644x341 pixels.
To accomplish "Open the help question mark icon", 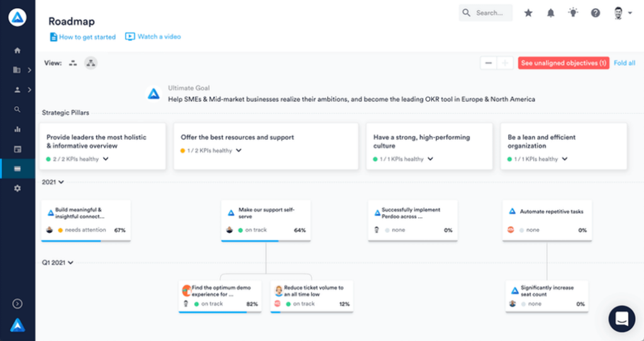I will (595, 13).
